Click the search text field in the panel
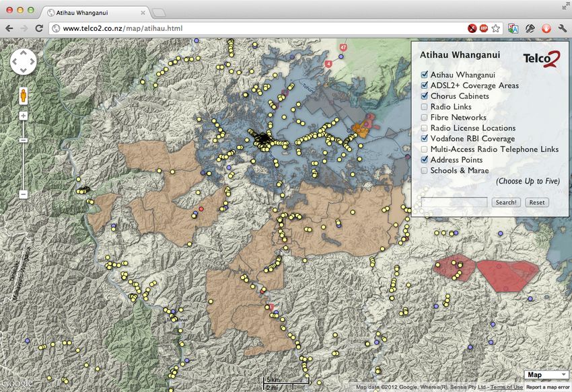 (x=453, y=202)
